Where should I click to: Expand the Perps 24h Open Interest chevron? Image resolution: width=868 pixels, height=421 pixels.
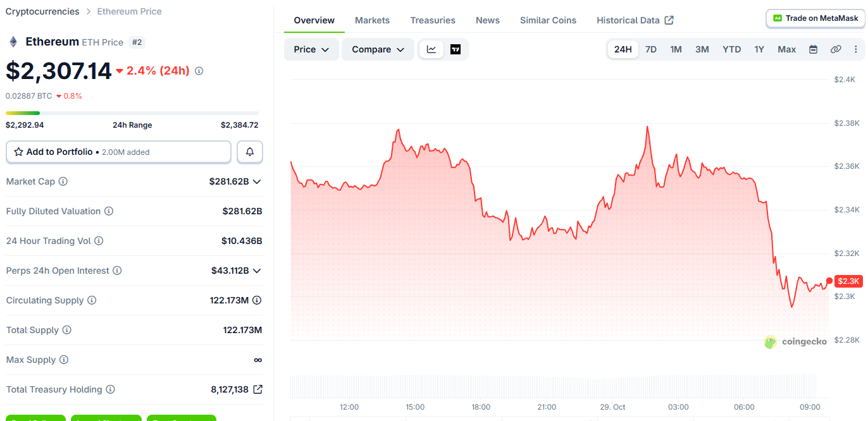click(257, 271)
